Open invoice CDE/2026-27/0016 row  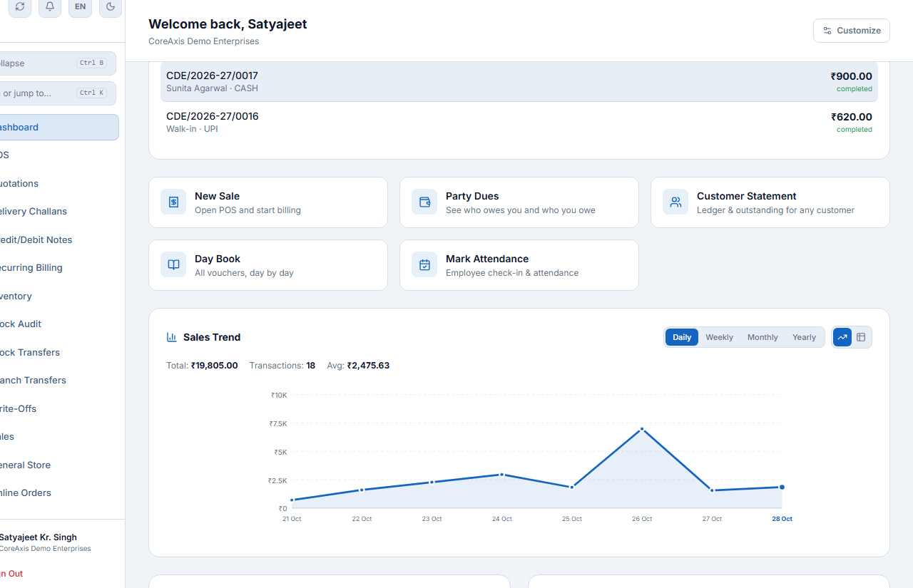(x=519, y=123)
